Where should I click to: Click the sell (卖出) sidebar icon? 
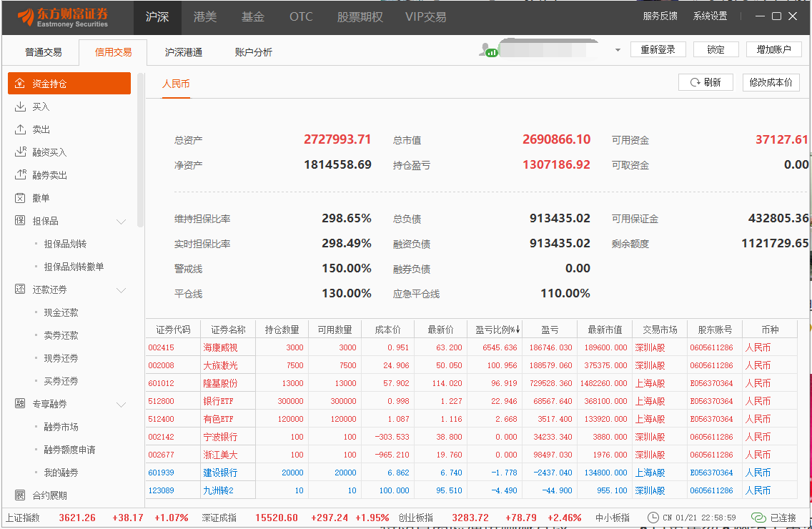[20, 129]
